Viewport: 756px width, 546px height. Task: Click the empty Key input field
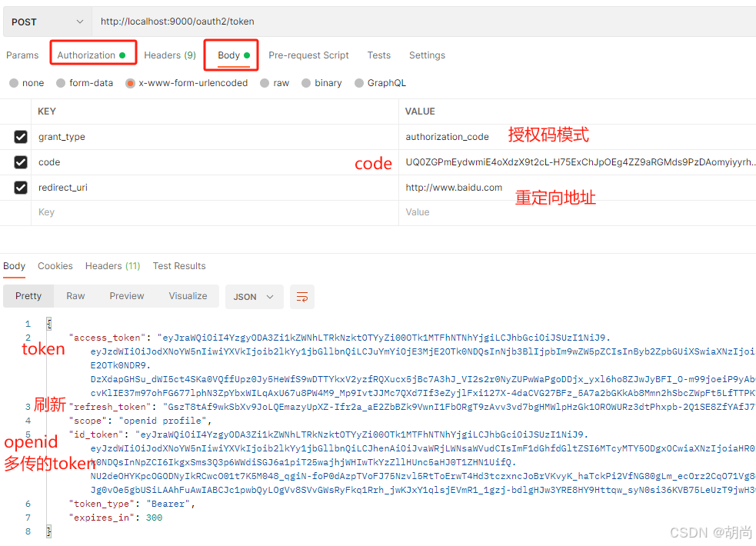[215, 212]
